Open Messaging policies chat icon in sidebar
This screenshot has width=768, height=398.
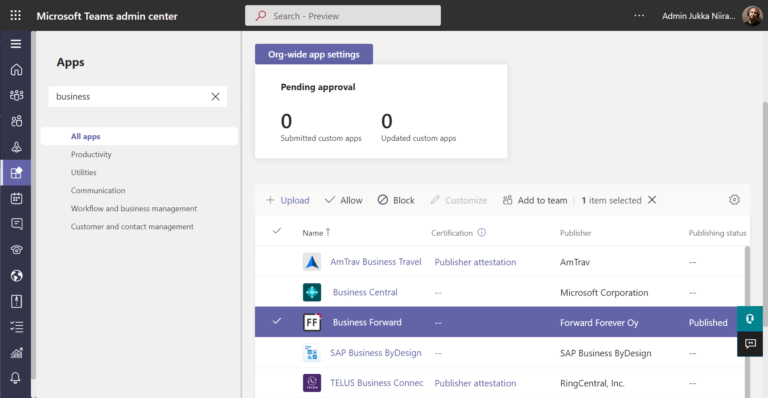tap(16, 224)
